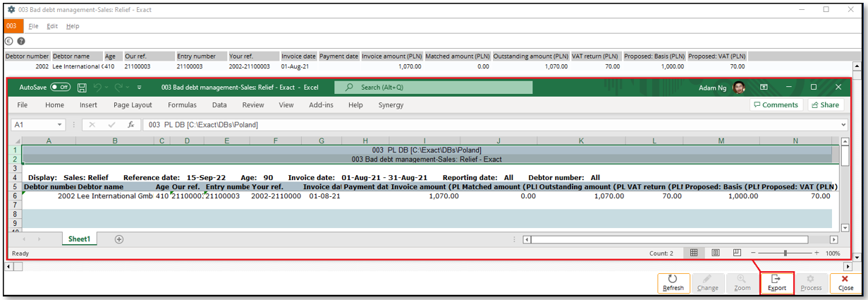Switch to Page Layout view icon

[x=716, y=253]
